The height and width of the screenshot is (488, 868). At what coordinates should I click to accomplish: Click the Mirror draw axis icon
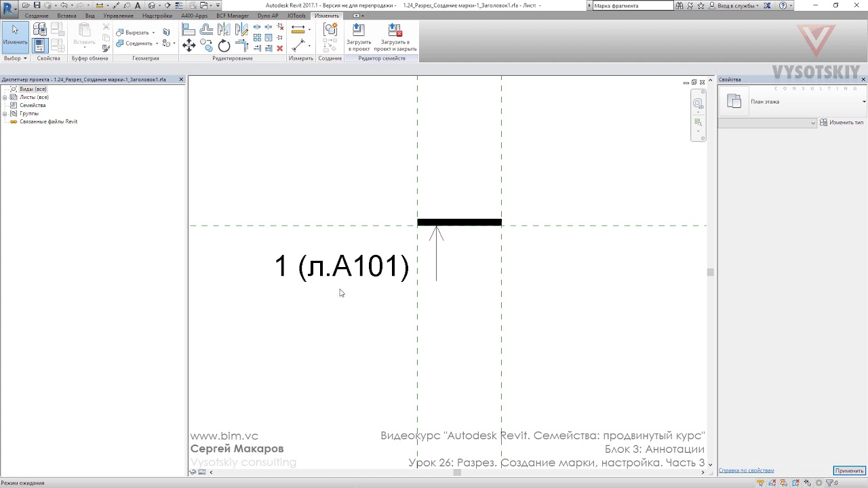241,30
